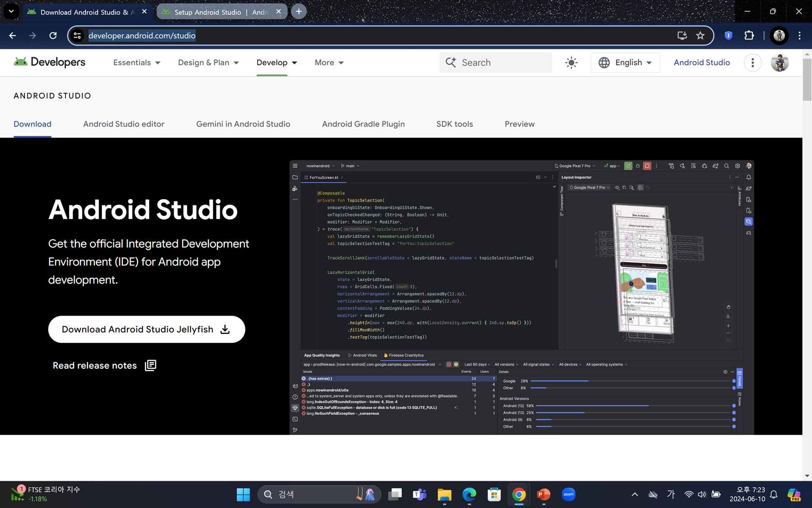Open the FTSE stock widget

click(x=45, y=494)
